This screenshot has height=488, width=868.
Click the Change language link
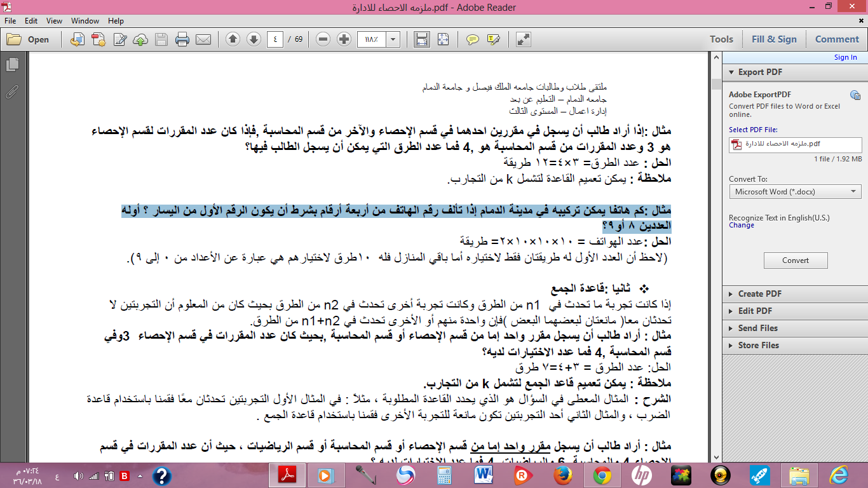tap(742, 225)
